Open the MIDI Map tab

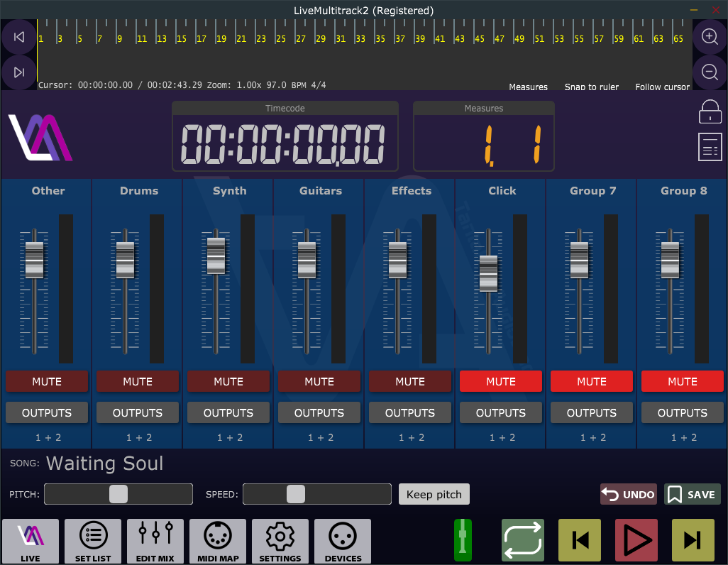click(218, 541)
